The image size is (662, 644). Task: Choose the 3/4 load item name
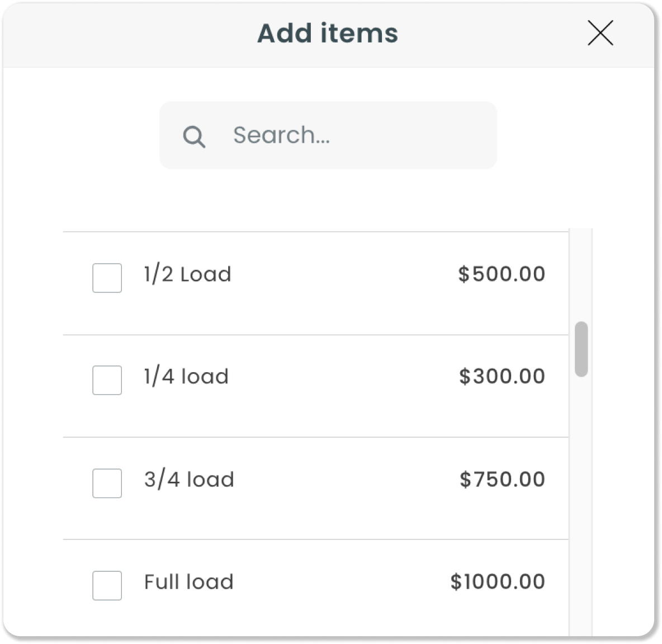[189, 479]
